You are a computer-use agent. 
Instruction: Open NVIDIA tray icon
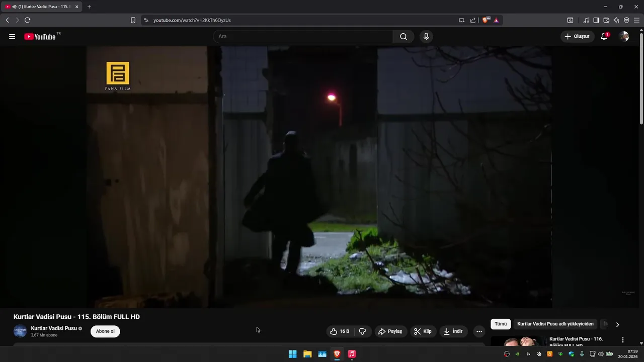coord(517,354)
